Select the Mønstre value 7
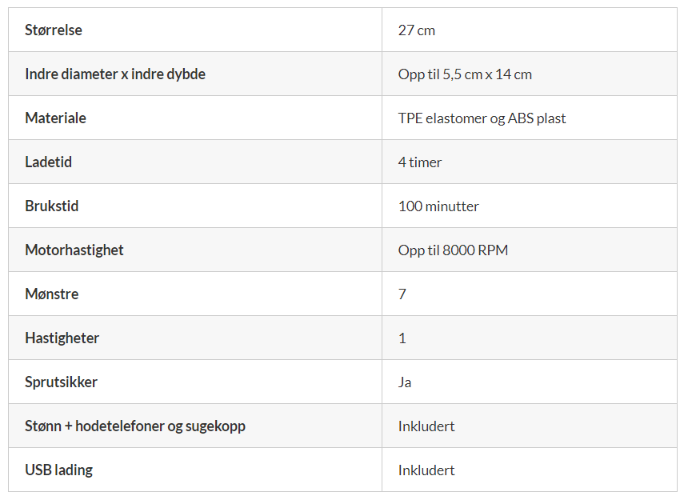Image resolution: width=685 pixels, height=500 pixels. (402, 294)
